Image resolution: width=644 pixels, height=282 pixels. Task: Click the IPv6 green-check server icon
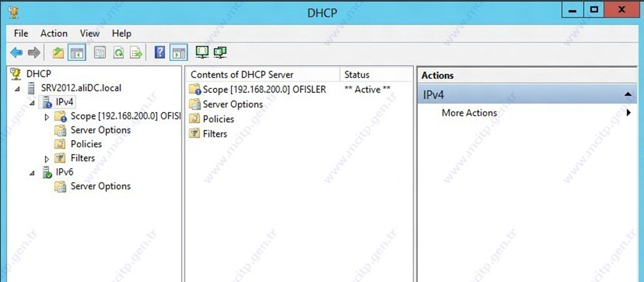pos(47,172)
